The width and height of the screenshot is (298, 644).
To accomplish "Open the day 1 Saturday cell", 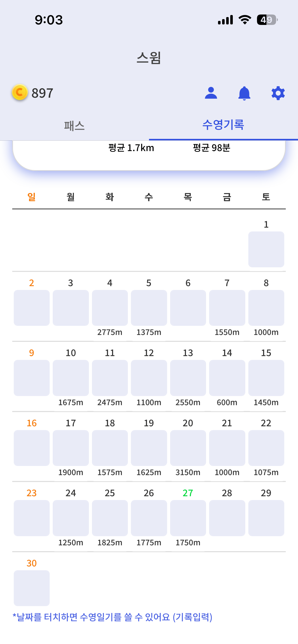I will pyautogui.click(x=266, y=249).
